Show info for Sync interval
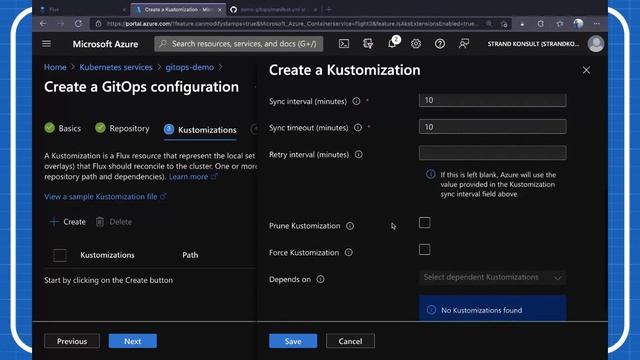The height and width of the screenshot is (360, 640). click(356, 101)
